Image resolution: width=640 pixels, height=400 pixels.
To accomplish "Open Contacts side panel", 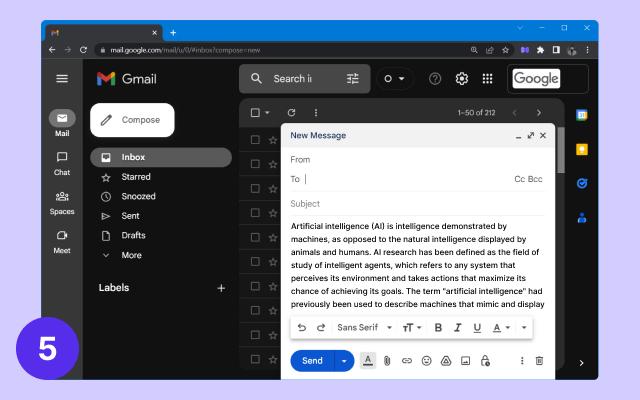I will [x=582, y=218].
